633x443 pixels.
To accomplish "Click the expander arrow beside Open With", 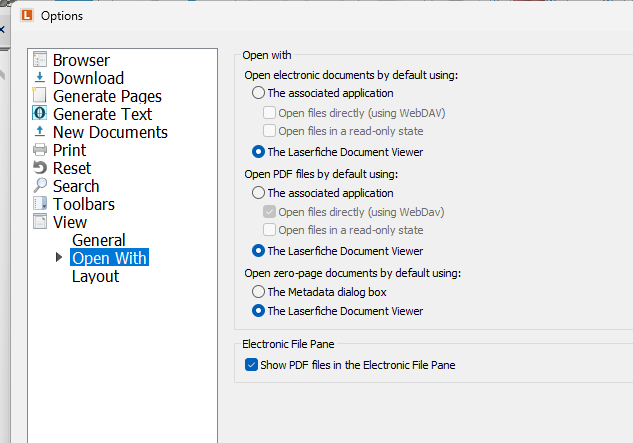I will coord(59,257).
